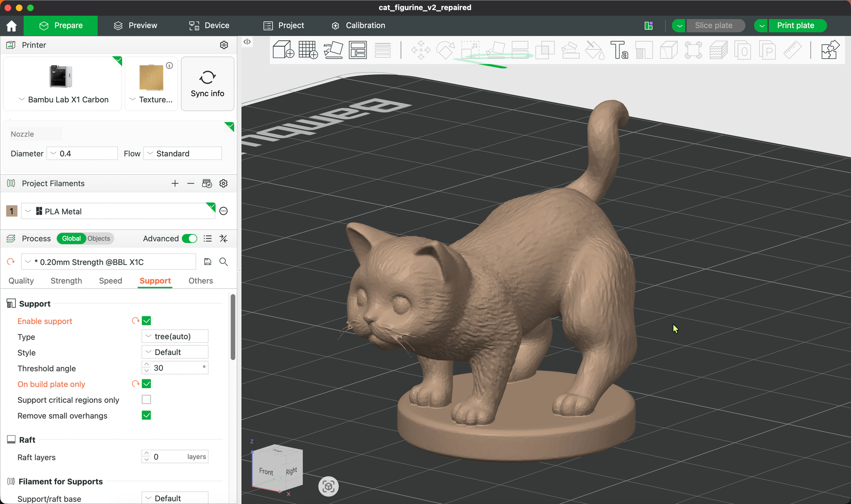
Task: Select the Scale tool
Action: 470,51
